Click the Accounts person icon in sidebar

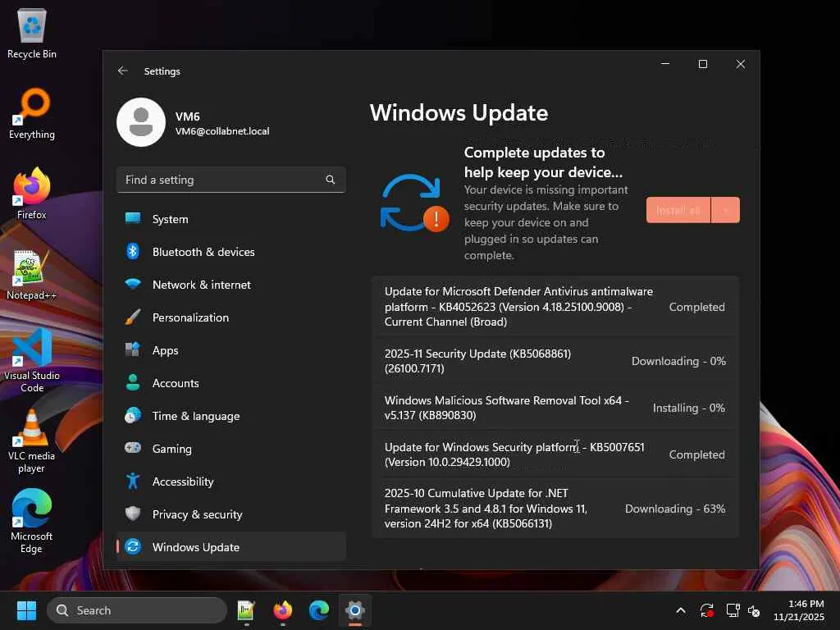point(133,382)
